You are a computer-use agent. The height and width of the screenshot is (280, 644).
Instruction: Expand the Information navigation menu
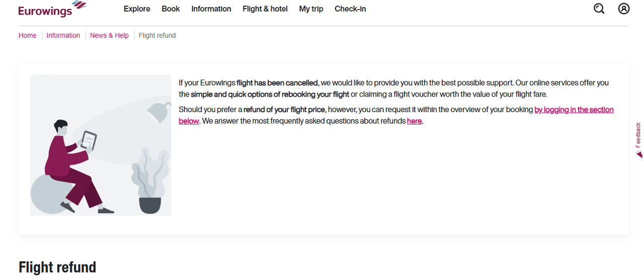[x=211, y=9]
